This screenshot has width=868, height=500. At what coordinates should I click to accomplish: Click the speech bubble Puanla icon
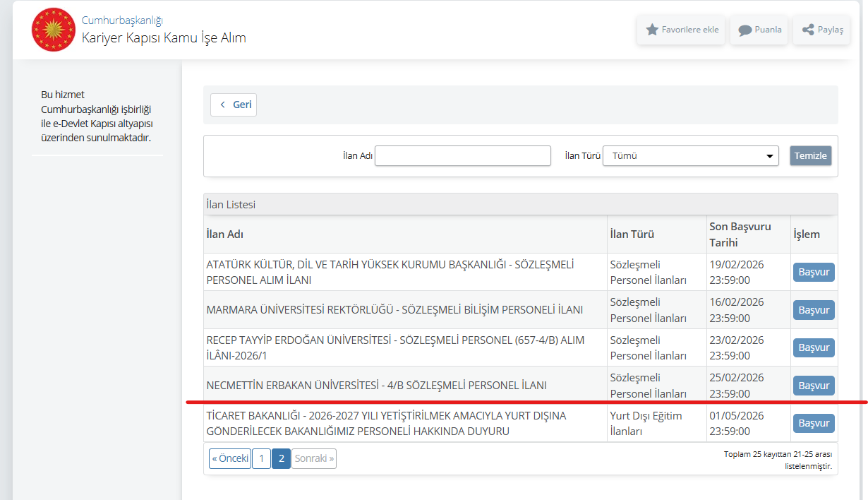[745, 30]
